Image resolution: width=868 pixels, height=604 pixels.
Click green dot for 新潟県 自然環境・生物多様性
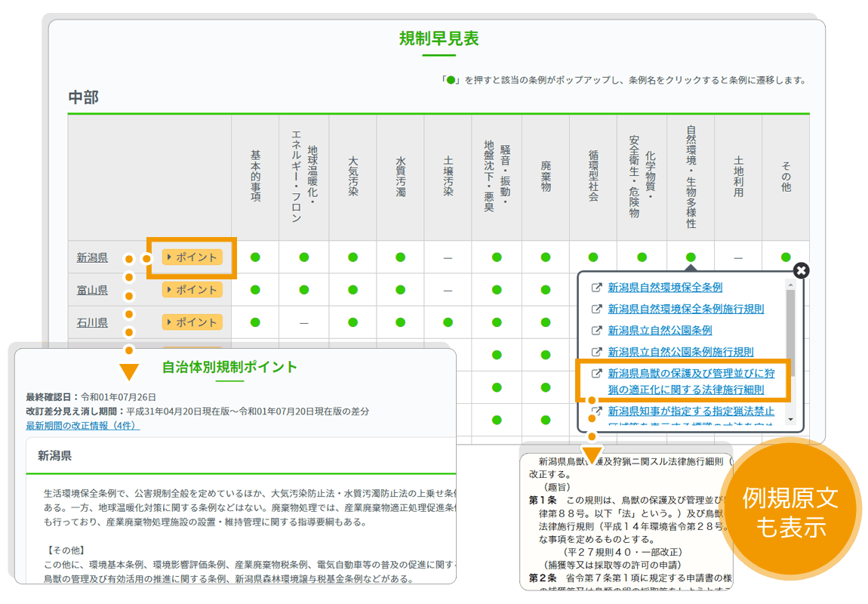(x=691, y=257)
